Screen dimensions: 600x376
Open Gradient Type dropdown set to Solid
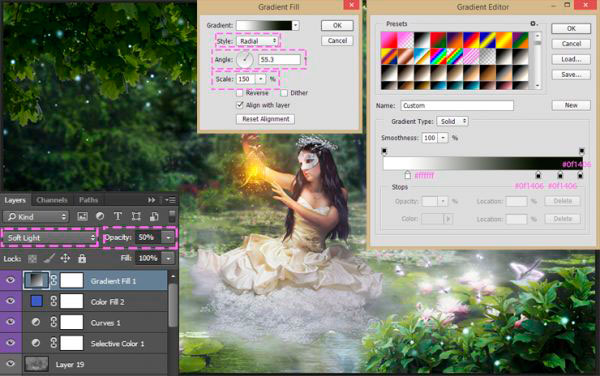[453, 121]
